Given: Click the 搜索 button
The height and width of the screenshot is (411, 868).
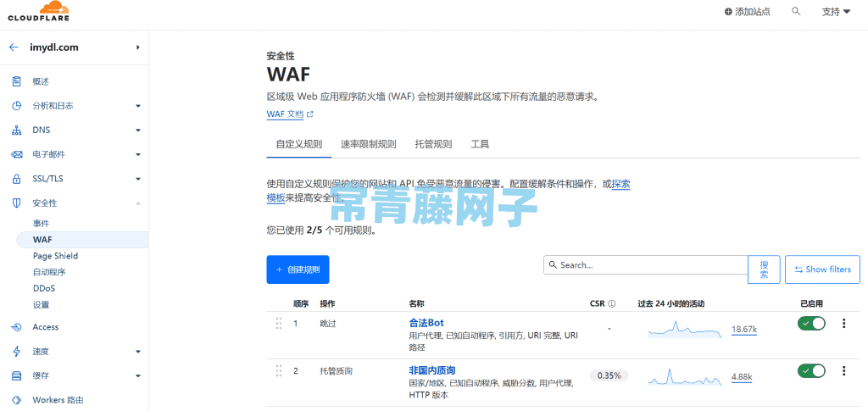Looking at the screenshot, I should coord(764,269).
